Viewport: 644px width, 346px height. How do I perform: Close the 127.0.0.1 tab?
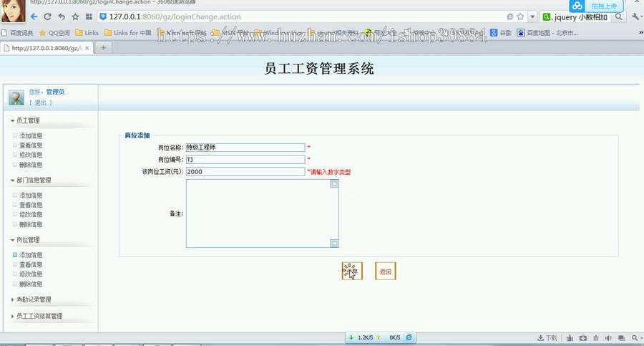(x=87, y=48)
